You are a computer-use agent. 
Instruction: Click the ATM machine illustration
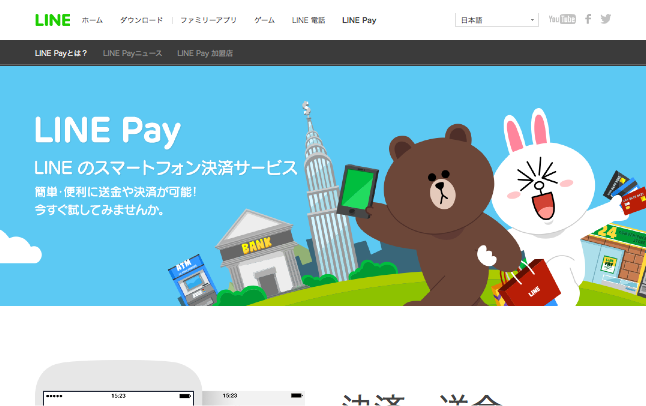(x=192, y=279)
